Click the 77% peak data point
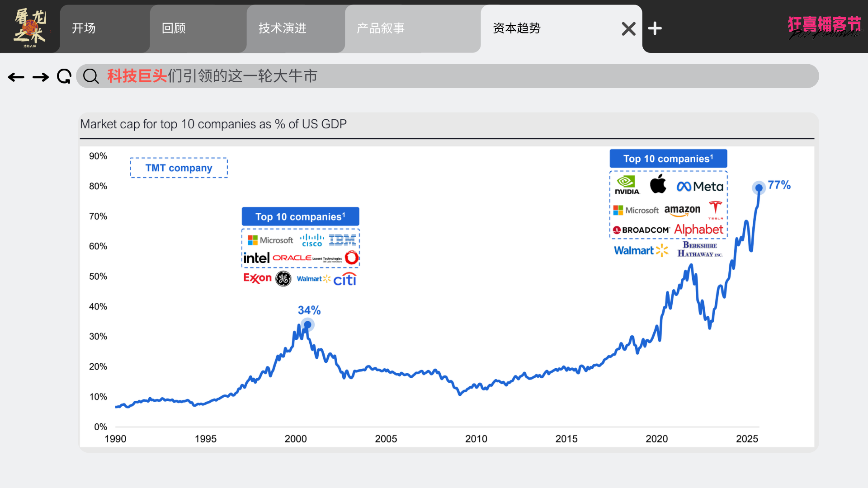868x488 pixels. [759, 188]
